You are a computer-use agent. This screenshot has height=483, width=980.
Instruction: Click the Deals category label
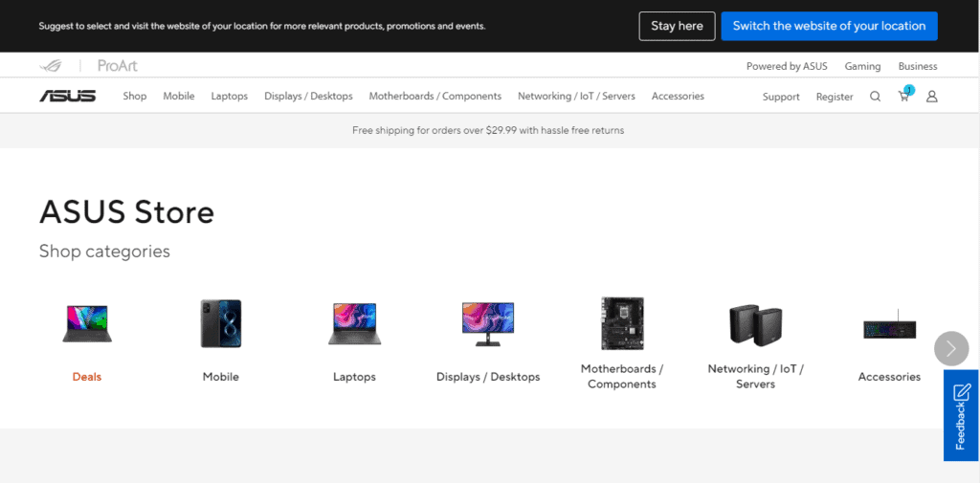pos(87,377)
